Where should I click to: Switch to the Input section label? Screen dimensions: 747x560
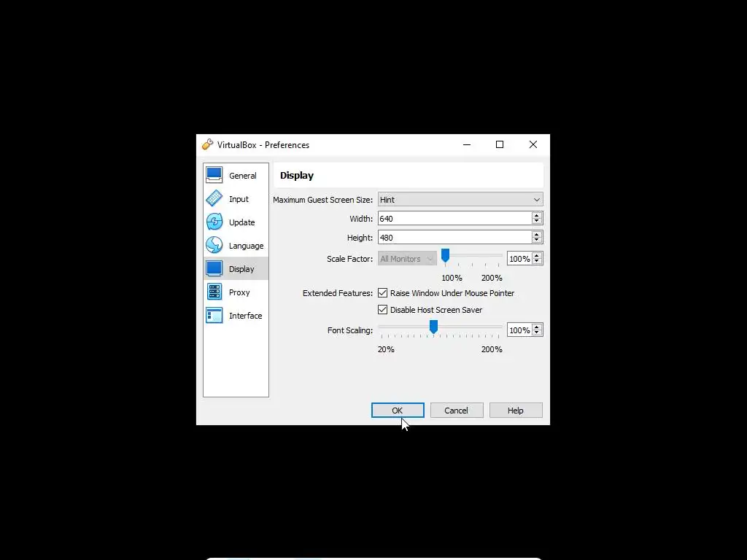(239, 199)
